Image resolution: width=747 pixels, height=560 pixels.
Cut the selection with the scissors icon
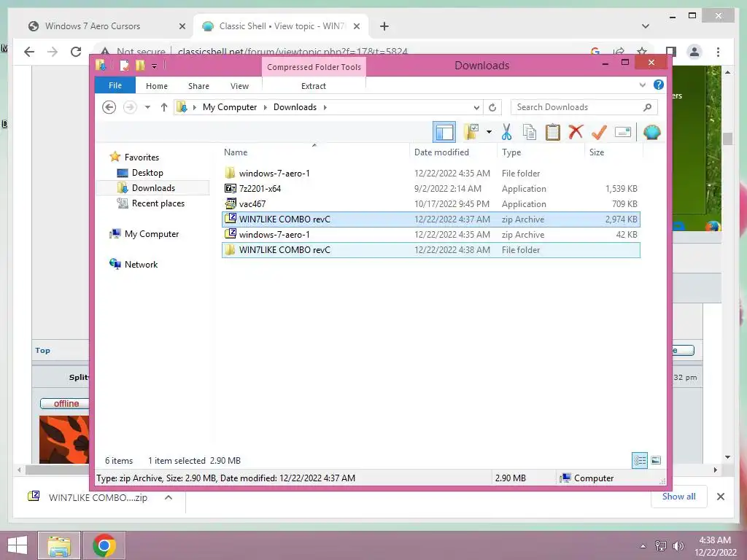tap(506, 132)
